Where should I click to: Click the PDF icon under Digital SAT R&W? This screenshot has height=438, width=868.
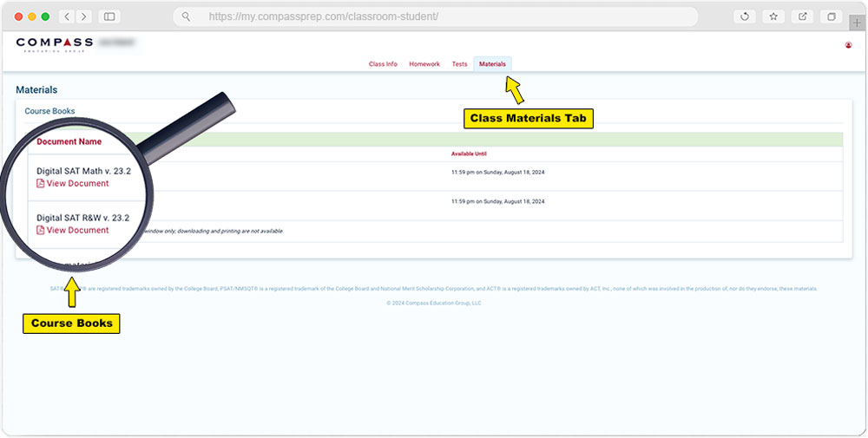pyautogui.click(x=41, y=231)
